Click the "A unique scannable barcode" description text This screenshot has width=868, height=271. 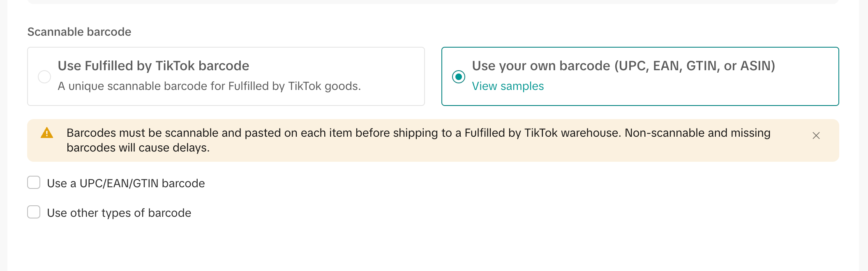[x=209, y=86]
